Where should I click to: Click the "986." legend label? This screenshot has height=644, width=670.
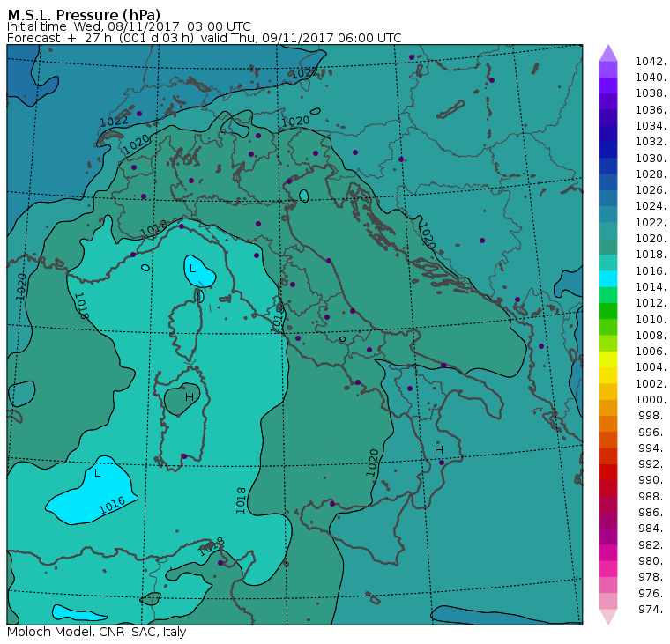coord(652,512)
